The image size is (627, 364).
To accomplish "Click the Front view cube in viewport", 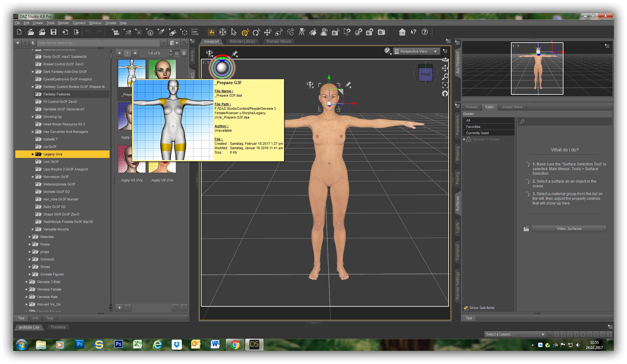I will point(425,74).
